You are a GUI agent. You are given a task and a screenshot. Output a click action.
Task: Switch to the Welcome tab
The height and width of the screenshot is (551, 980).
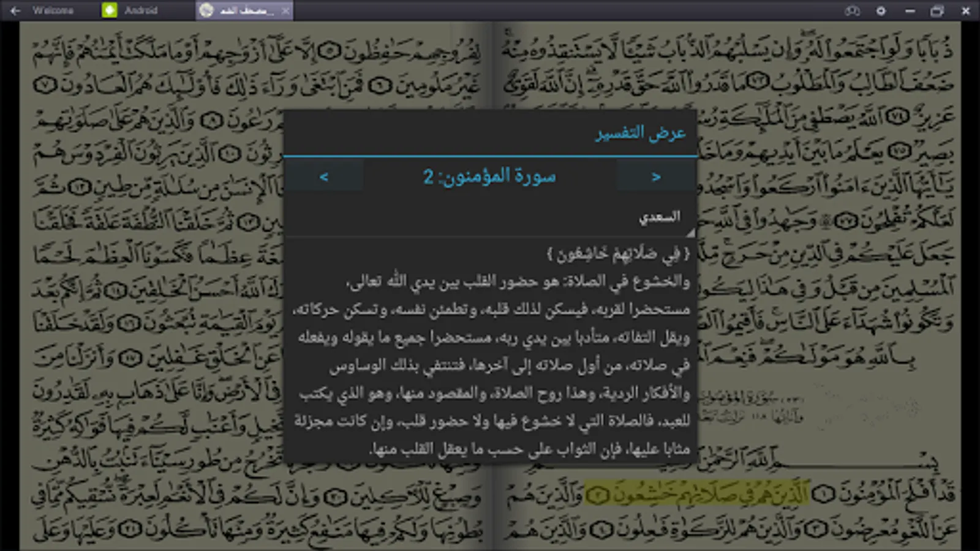pos(53,10)
